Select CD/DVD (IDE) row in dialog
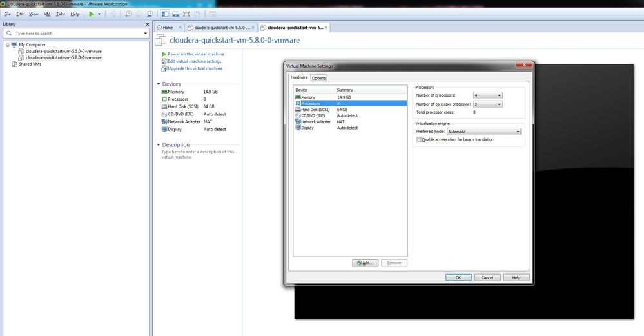Viewport: 644px width, 336px height. (x=350, y=116)
